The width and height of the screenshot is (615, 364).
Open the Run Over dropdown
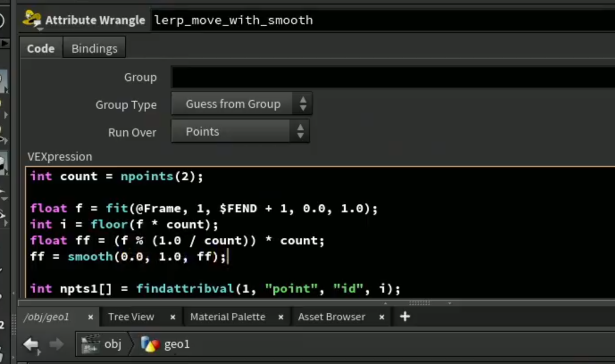[x=240, y=132]
